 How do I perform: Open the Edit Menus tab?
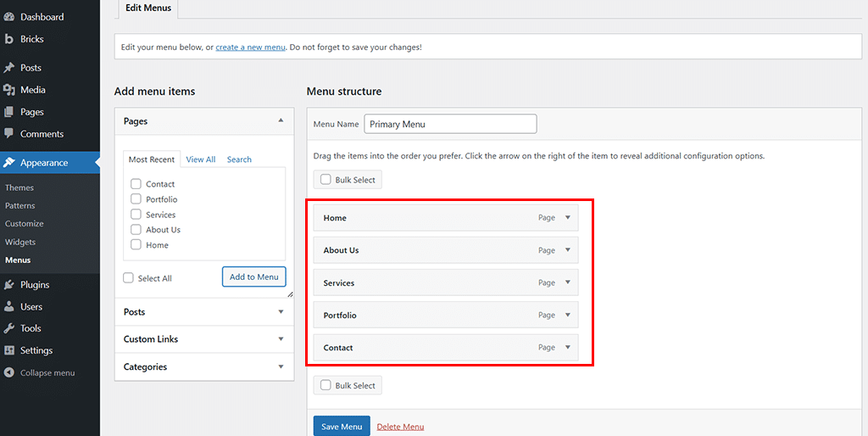point(148,8)
